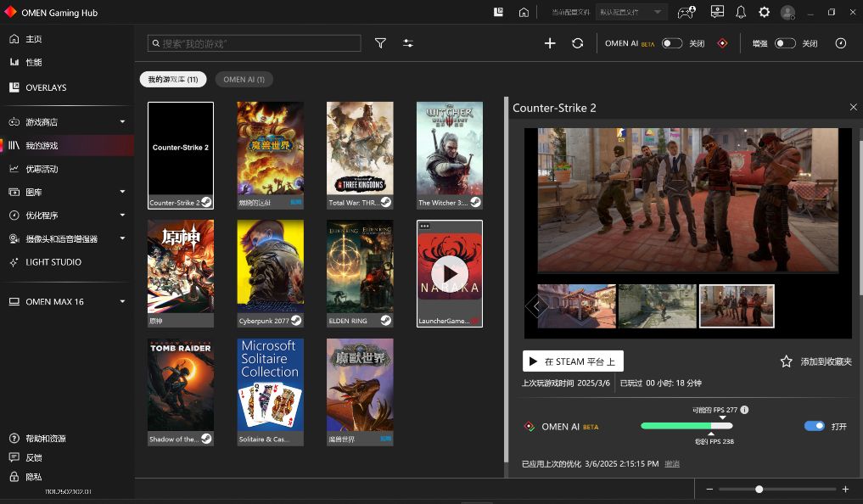The image size is (863, 504).
Task: Click the red OMEN AI diamond icon in toolbar
Action: pyautogui.click(x=723, y=43)
